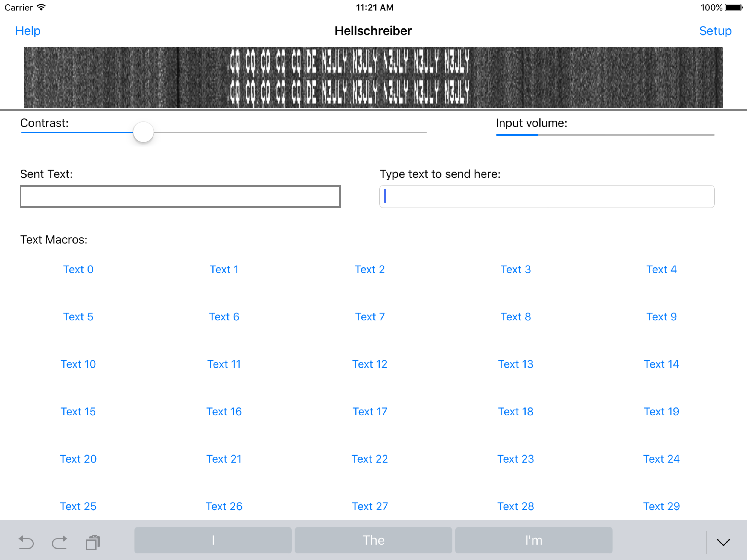Image resolution: width=747 pixels, height=560 pixels.
Task: Click the Input volume level bar
Action: click(x=605, y=135)
